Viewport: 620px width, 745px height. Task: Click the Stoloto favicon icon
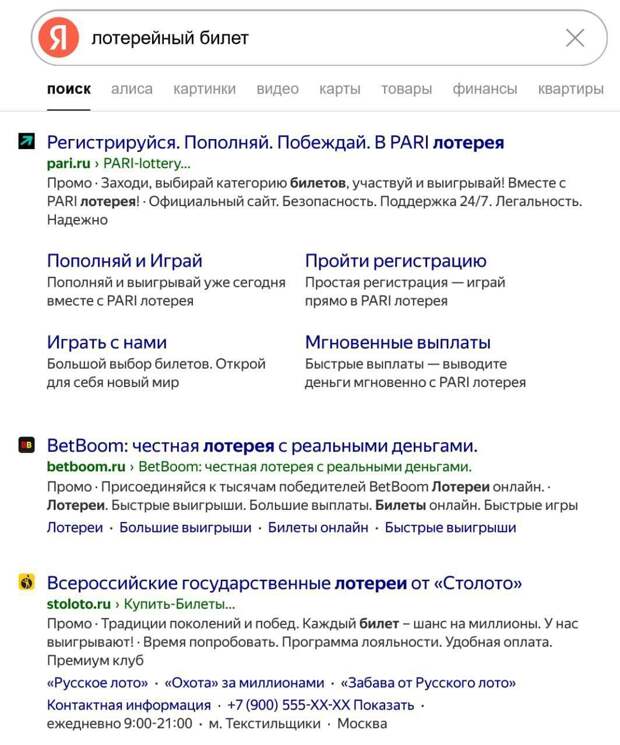(x=27, y=582)
